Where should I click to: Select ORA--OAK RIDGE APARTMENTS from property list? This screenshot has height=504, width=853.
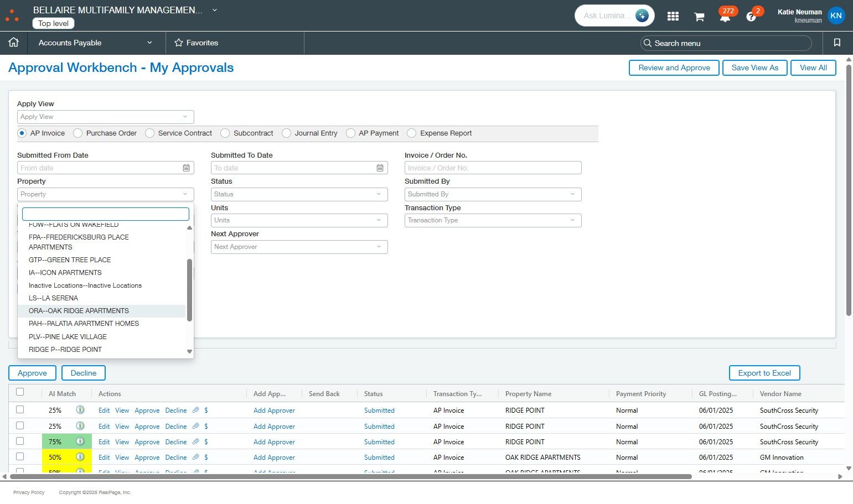pos(79,311)
